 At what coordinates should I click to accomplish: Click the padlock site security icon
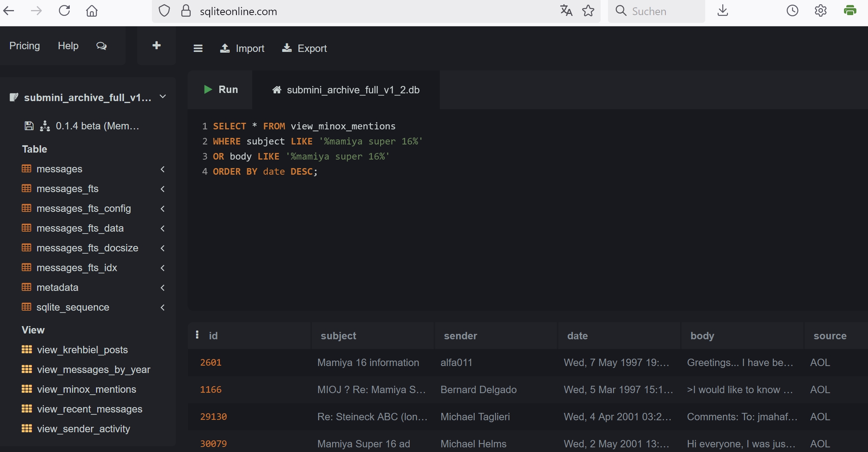[x=186, y=11]
